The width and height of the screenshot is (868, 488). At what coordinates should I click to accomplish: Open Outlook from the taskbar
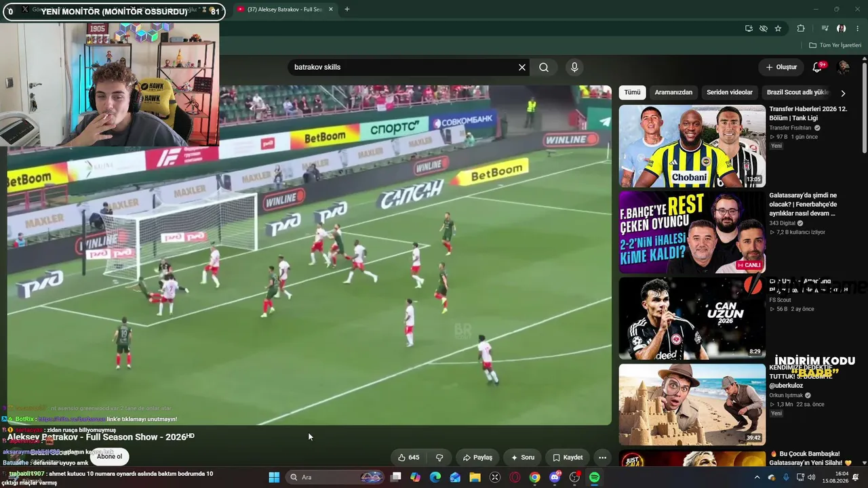point(455,477)
